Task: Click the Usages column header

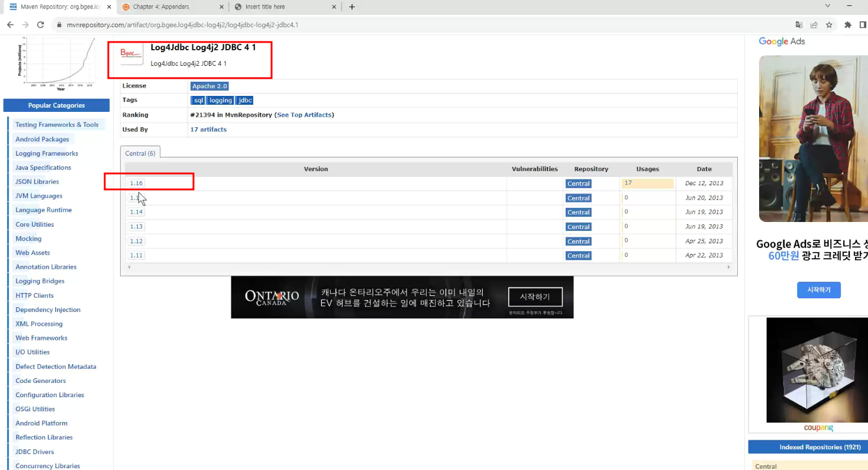Action: point(647,169)
